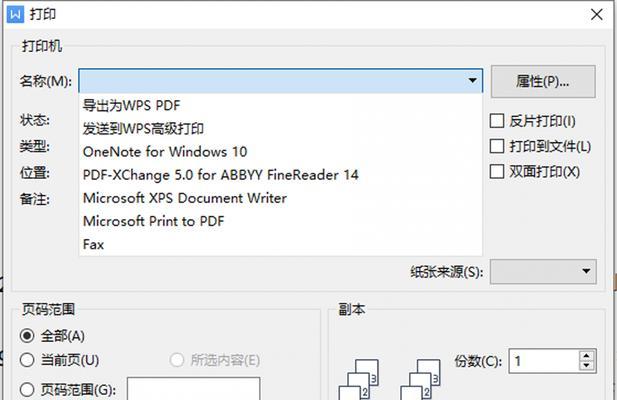Click the 类型: label

[x=35, y=146]
